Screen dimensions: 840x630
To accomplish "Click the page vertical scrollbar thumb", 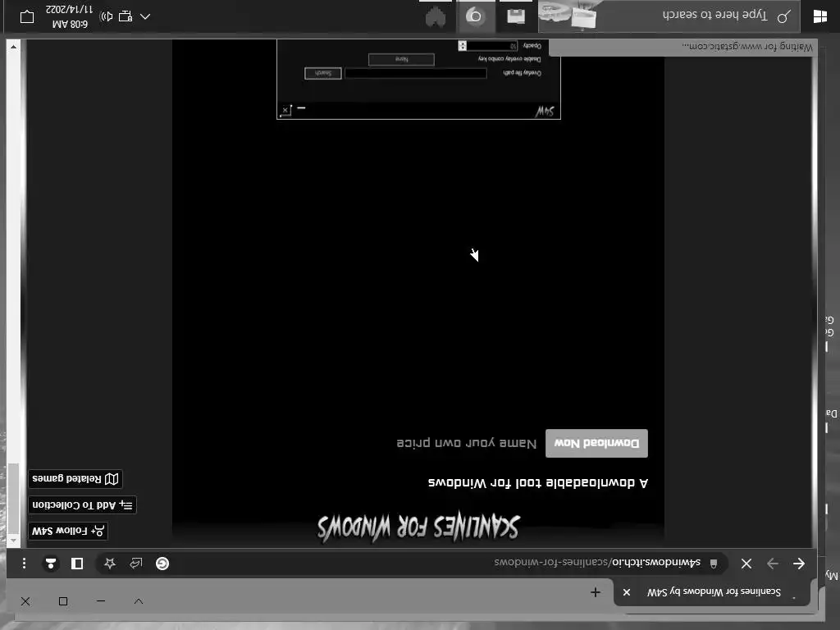I will pos(13,500).
